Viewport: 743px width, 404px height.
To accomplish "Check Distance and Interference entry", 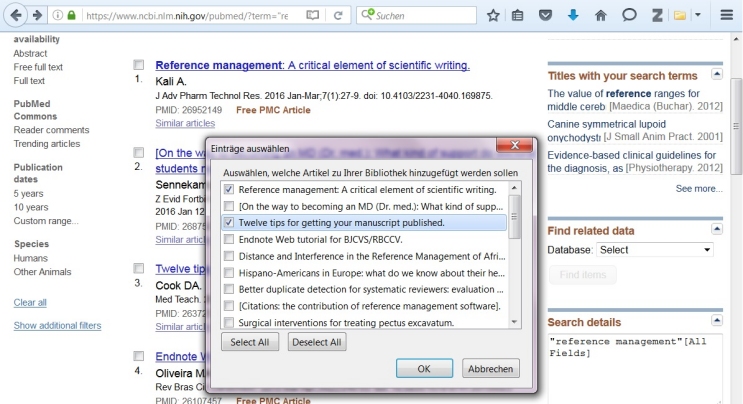I will click(x=229, y=256).
